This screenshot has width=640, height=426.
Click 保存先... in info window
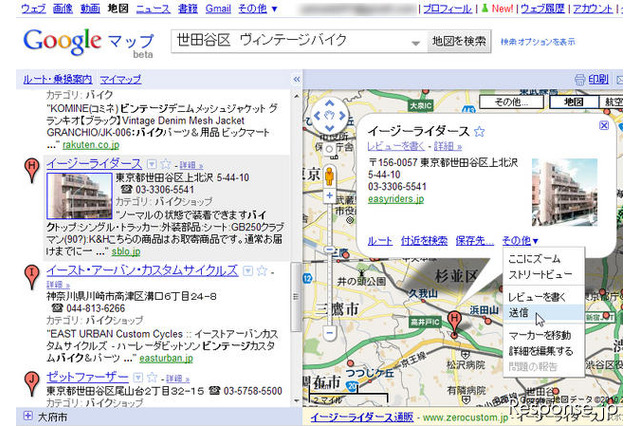tap(475, 241)
